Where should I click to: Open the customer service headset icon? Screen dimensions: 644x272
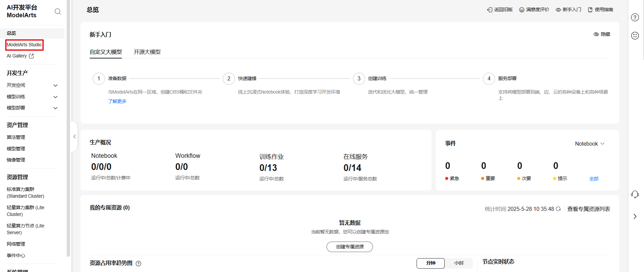coord(635,194)
